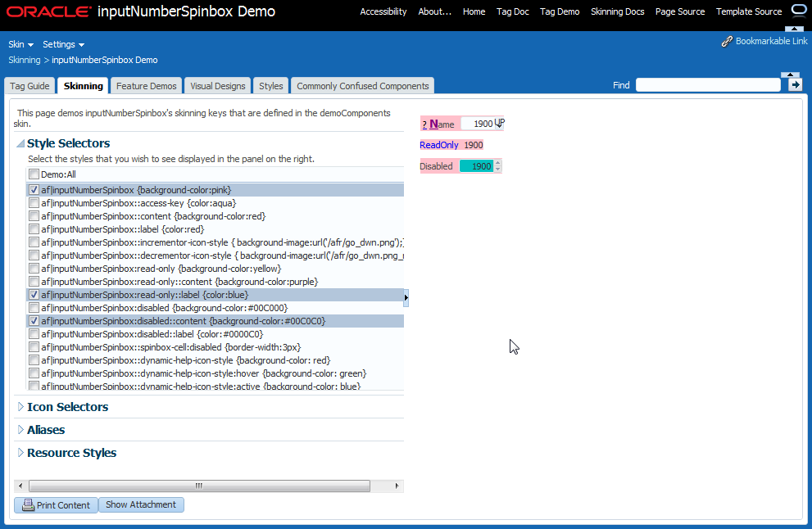Check the Demo:All checkbox
The height and width of the screenshot is (529, 812).
[x=34, y=174]
